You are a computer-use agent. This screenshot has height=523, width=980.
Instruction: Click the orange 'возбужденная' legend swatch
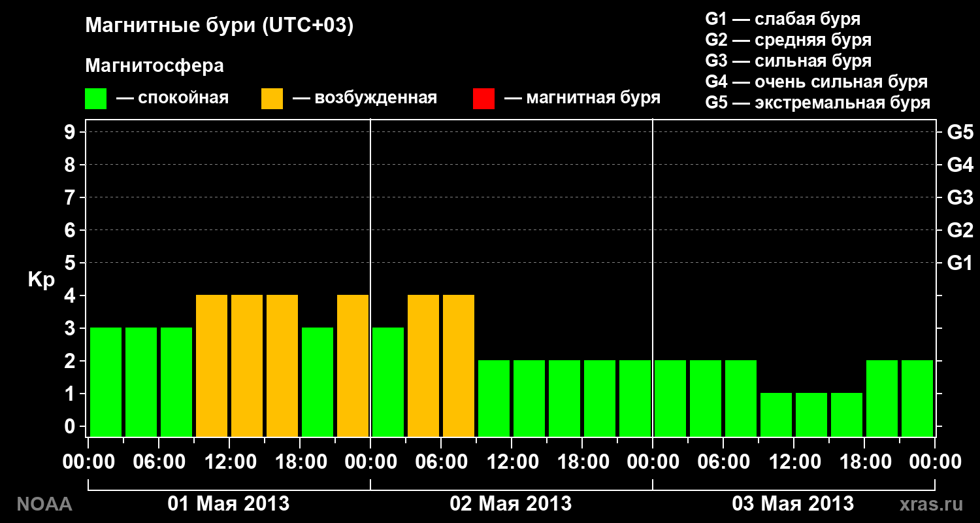pos(272,99)
